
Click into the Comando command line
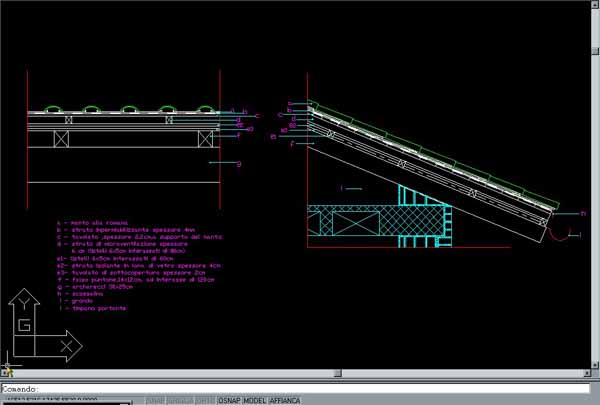tap(300, 388)
